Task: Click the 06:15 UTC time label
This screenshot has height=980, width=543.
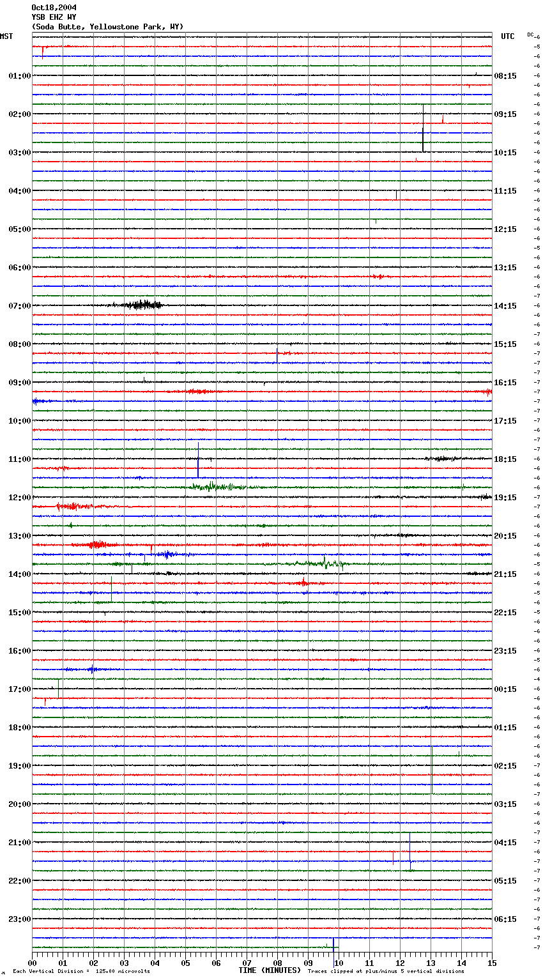Action: (505, 919)
